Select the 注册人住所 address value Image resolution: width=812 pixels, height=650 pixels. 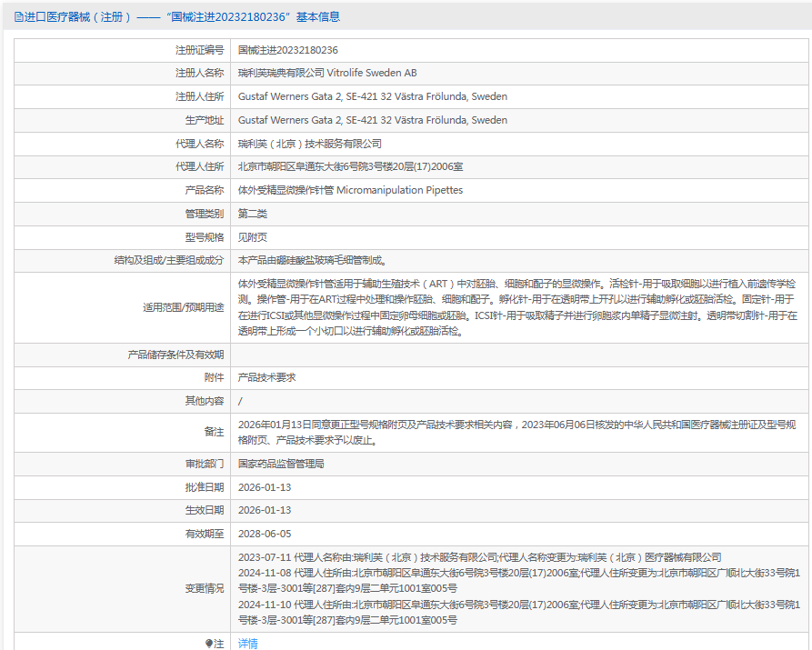(372, 97)
